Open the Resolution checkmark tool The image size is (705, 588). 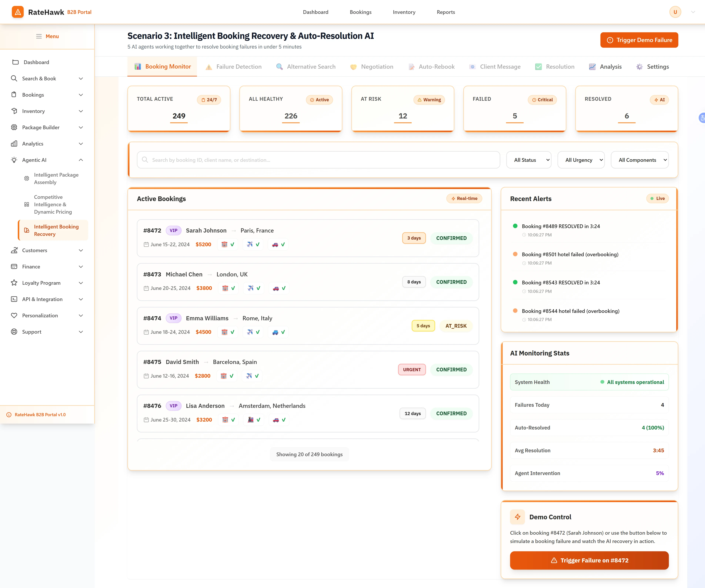pyautogui.click(x=539, y=66)
